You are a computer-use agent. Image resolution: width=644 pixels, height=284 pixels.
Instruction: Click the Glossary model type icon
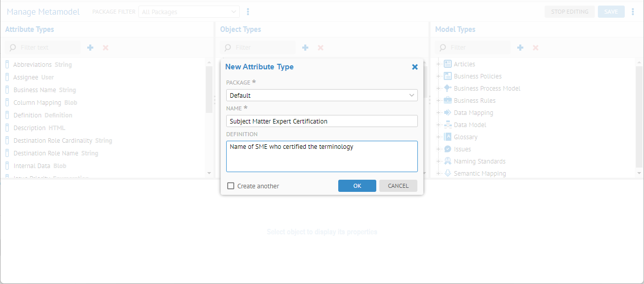point(448,137)
